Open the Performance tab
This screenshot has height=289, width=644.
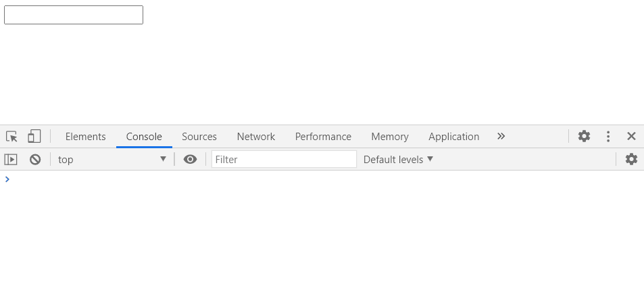323,137
